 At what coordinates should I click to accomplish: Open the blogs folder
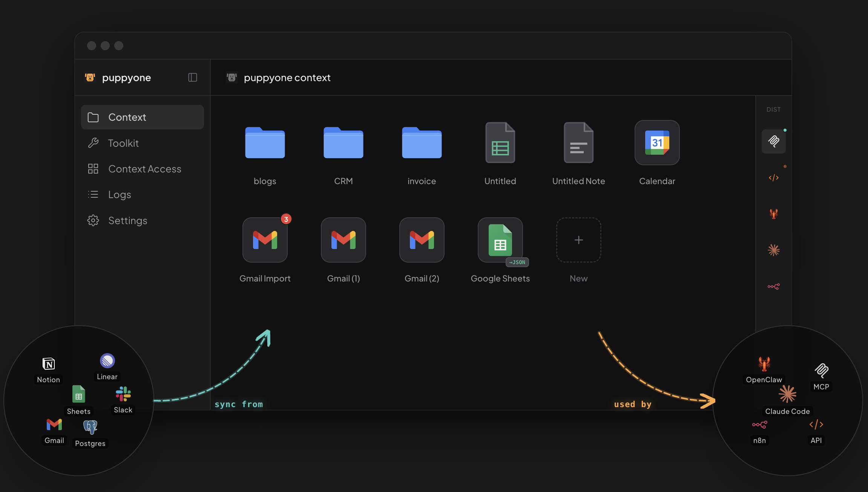click(x=265, y=143)
